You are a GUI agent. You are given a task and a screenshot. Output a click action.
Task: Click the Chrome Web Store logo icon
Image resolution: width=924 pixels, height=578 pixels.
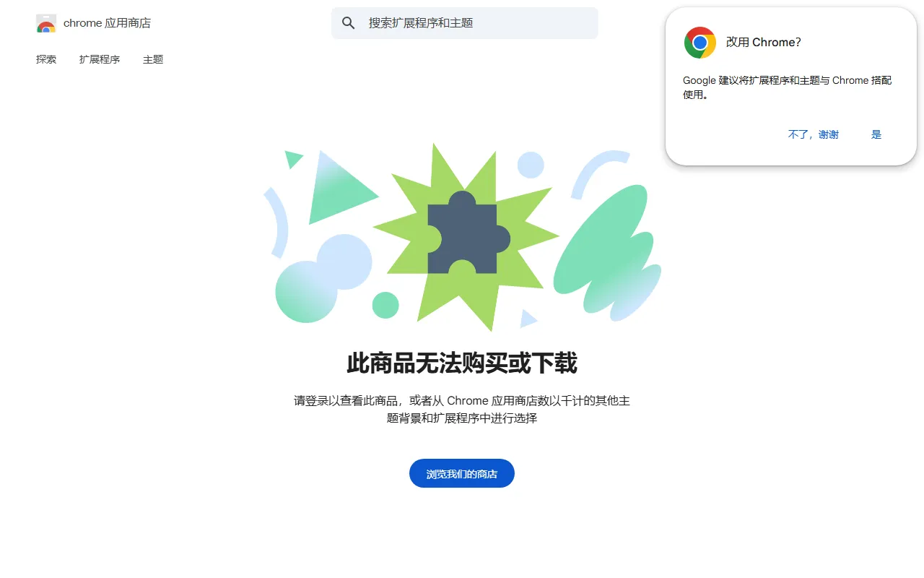point(46,23)
